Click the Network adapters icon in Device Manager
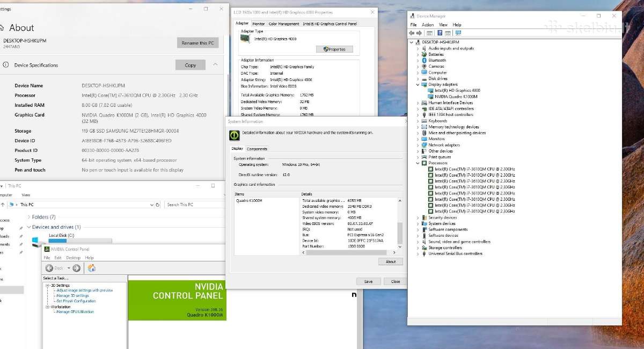The width and height of the screenshot is (644, 349). coord(424,145)
